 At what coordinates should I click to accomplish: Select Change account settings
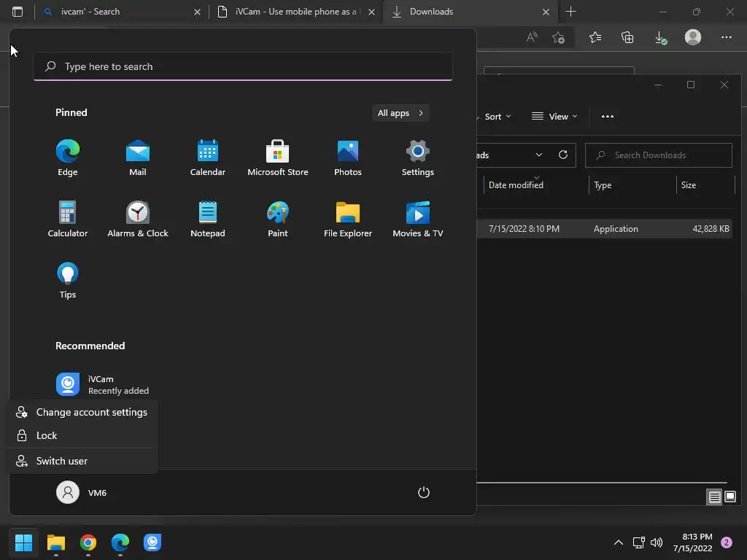[82, 413]
